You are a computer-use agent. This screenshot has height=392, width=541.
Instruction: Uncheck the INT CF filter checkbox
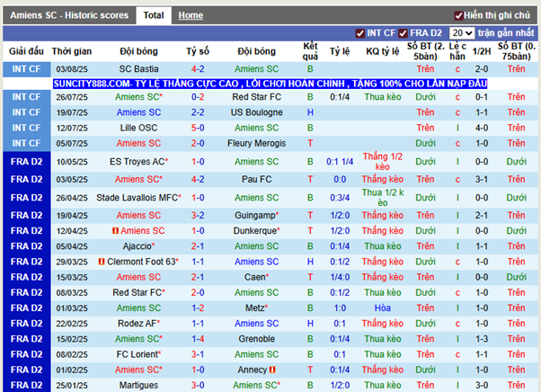pos(360,33)
